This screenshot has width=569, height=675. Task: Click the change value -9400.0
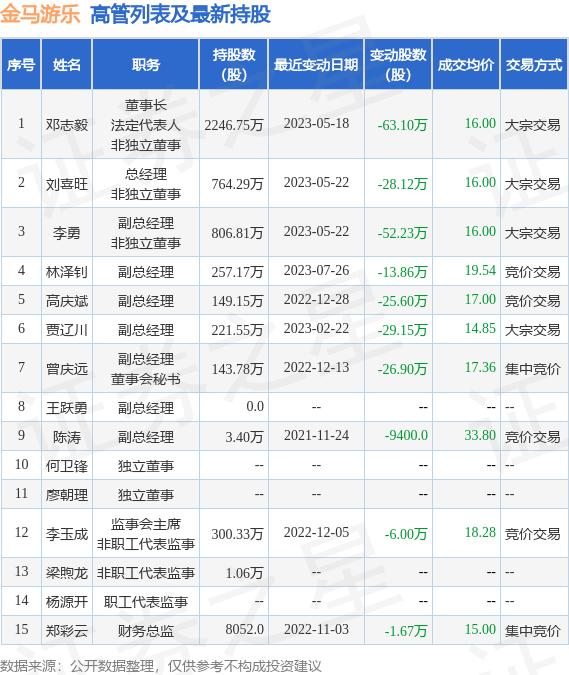[x=406, y=435]
